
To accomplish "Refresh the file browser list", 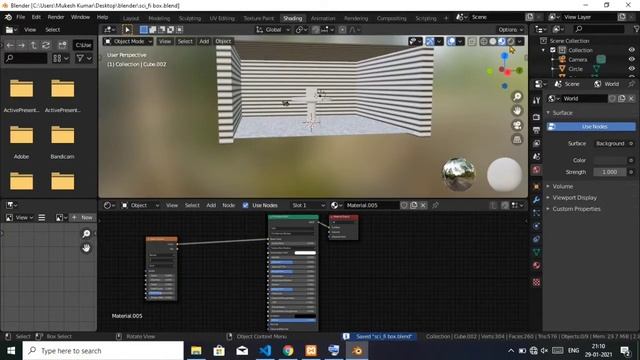I will (x=46, y=45).
